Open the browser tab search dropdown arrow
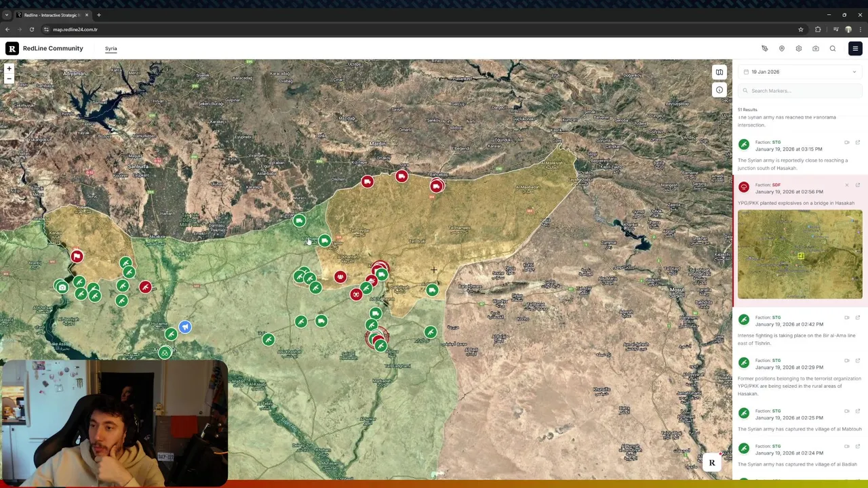868x488 pixels. click(x=7, y=15)
